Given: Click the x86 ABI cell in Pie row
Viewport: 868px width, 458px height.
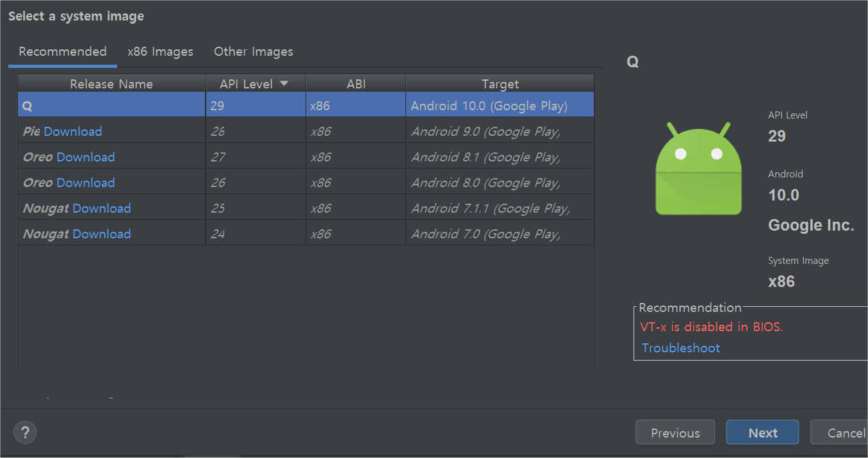Looking at the screenshot, I should 356,131.
